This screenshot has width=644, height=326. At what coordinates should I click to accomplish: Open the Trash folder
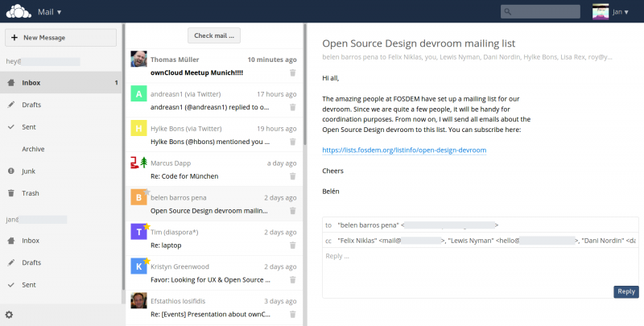61,193
